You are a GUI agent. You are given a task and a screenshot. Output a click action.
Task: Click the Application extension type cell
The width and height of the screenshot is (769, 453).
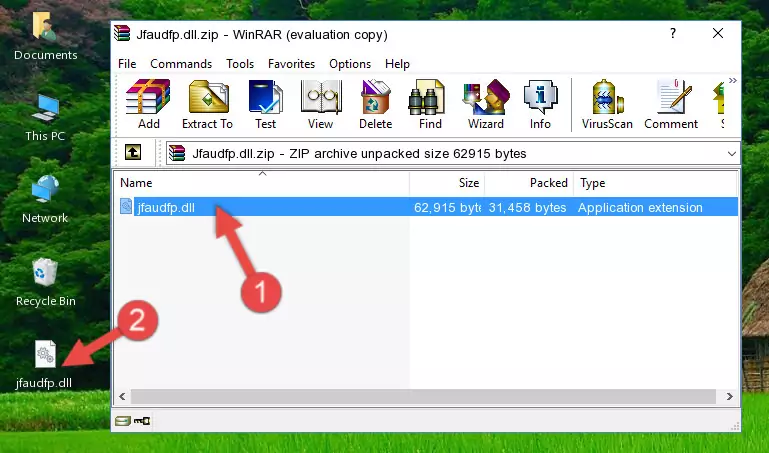pos(640,207)
